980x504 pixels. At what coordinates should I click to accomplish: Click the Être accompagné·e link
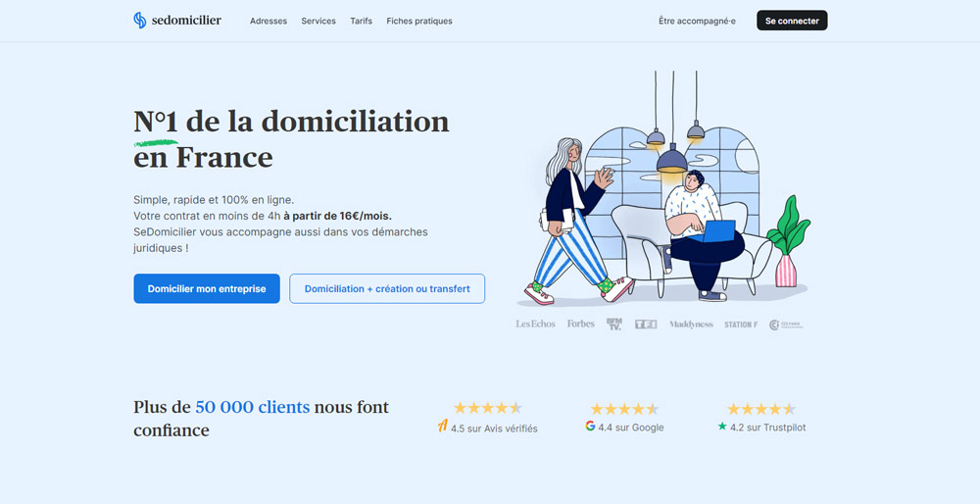pyautogui.click(x=697, y=21)
